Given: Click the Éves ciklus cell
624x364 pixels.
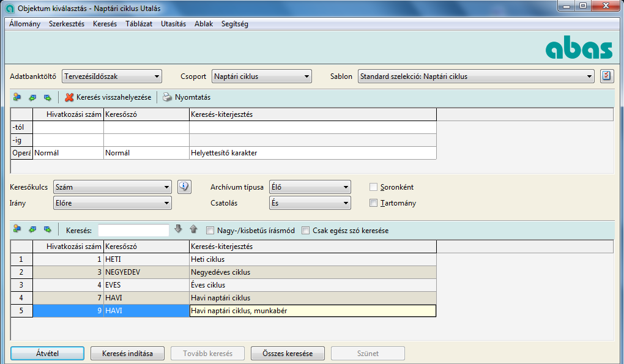Looking at the screenshot, I should click(313, 285).
